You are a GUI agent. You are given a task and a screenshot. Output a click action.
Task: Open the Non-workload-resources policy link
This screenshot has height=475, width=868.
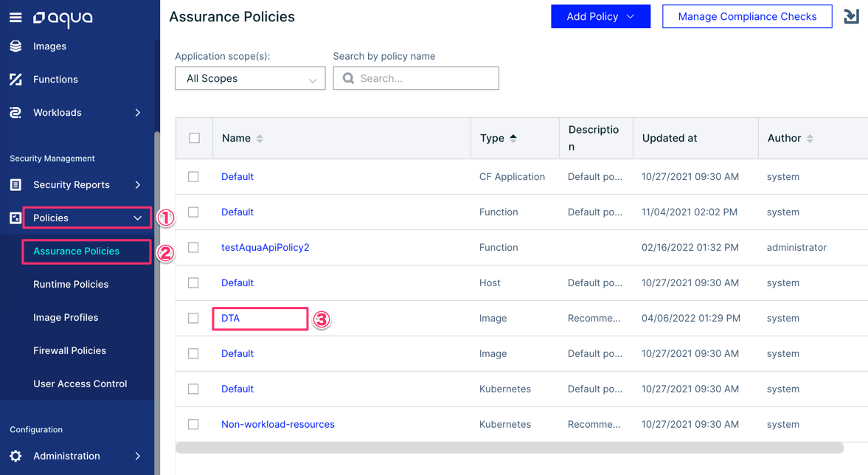278,425
